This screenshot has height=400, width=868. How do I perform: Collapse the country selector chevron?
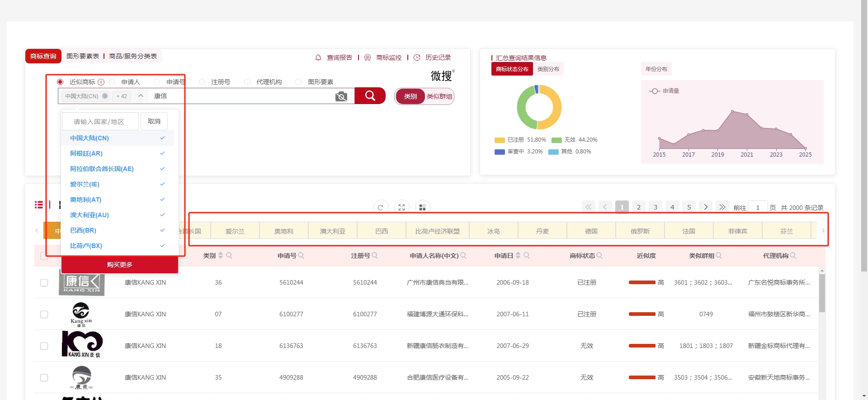click(x=141, y=96)
